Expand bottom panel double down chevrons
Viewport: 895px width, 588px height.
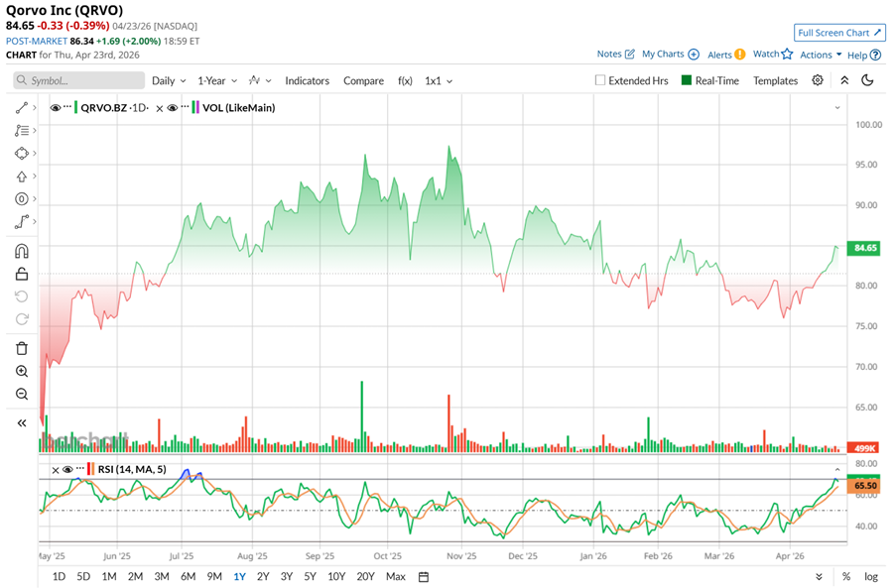tap(819, 576)
